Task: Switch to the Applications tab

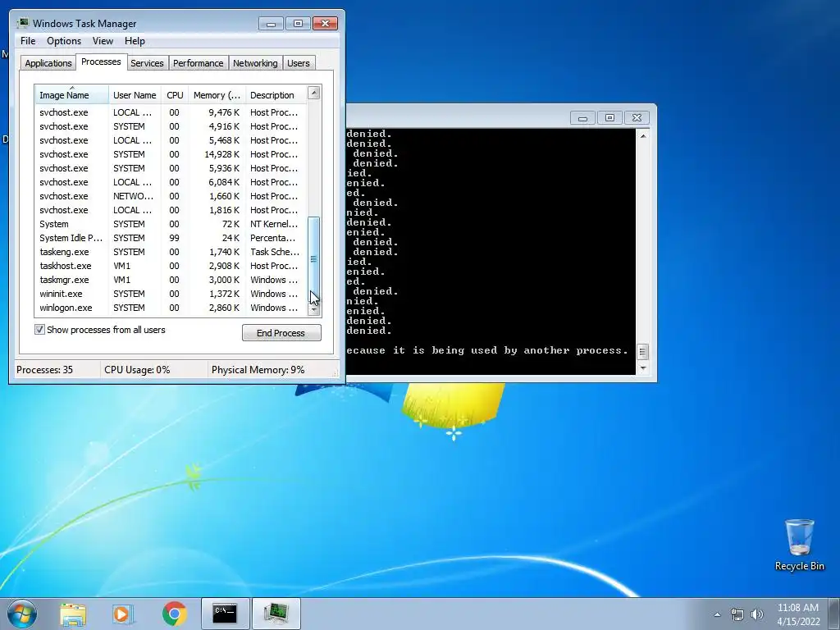Action: tap(48, 62)
